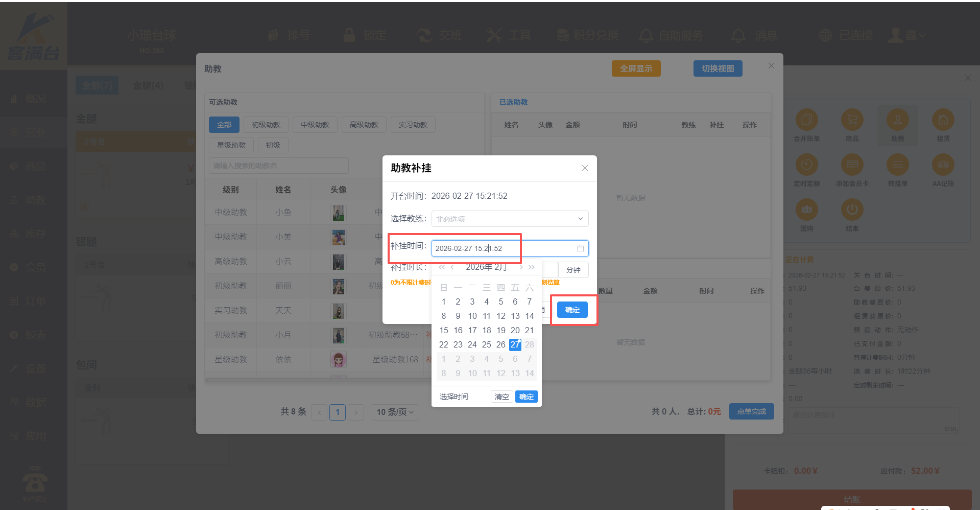Open the user account dropdown in top bar
Image resolution: width=980 pixels, height=510 pixels.
click(x=906, y=35)
